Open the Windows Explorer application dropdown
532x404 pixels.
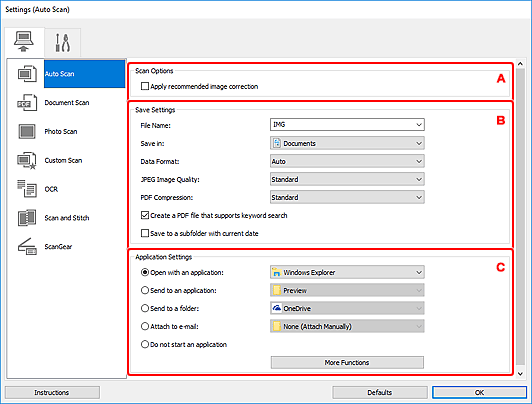click(347, 272)
